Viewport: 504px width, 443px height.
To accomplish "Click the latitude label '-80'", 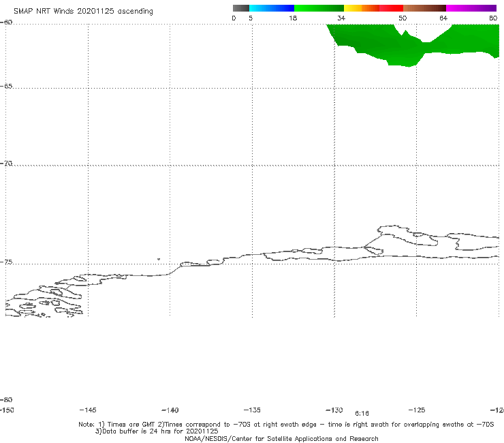I will 6,399.
